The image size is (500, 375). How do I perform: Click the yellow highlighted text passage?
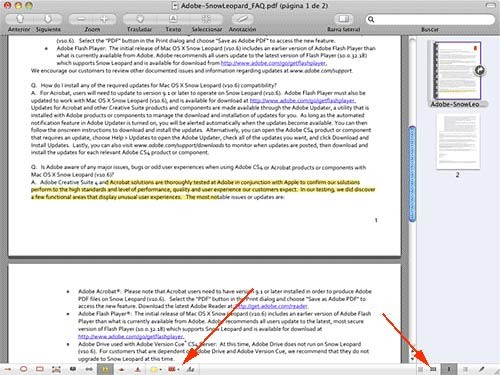coord(203,189)
